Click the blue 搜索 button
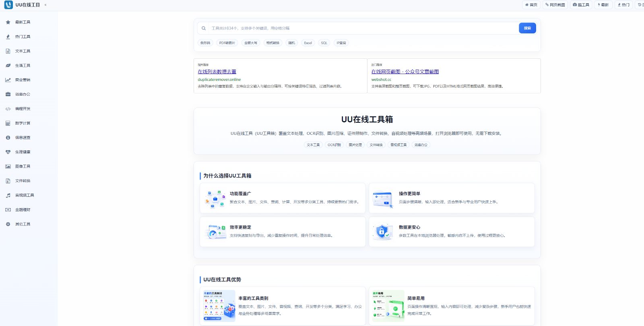The image size is (644, 326). (x=527, y=28)
